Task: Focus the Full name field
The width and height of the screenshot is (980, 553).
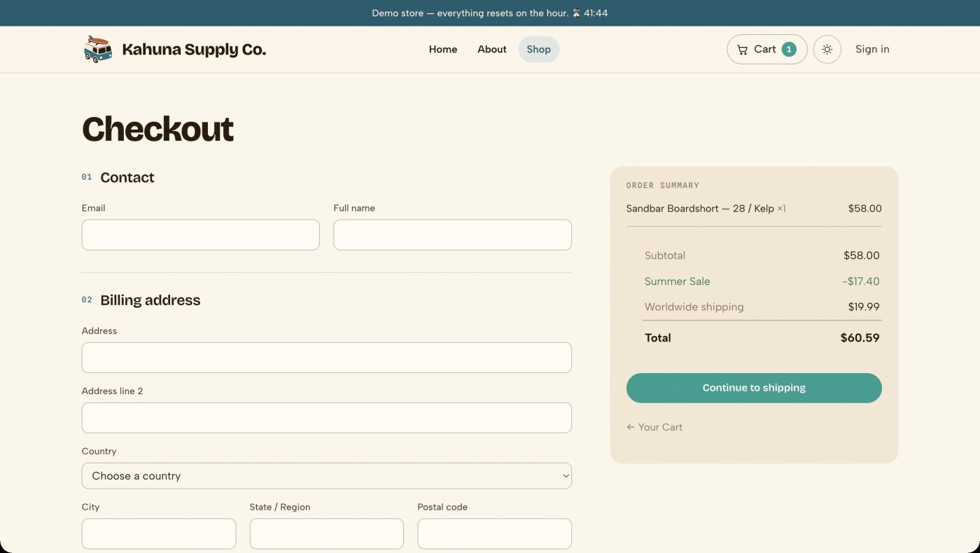Action: pos(453,235)
